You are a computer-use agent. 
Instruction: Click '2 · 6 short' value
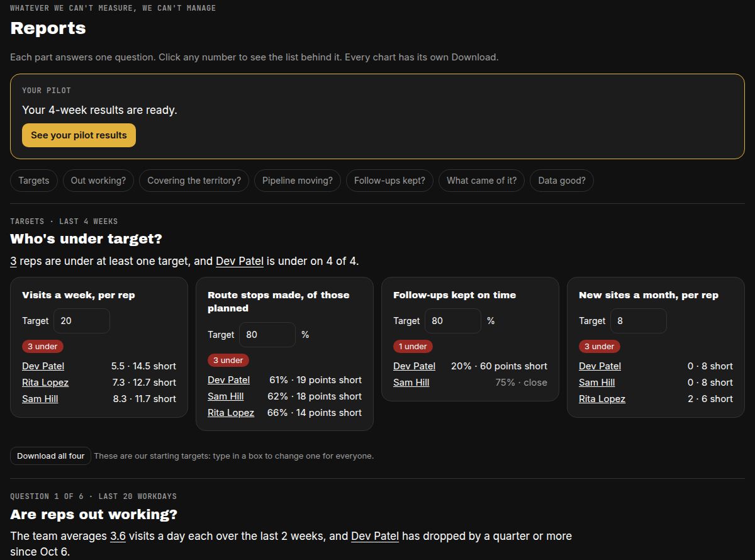click(710, 399)
